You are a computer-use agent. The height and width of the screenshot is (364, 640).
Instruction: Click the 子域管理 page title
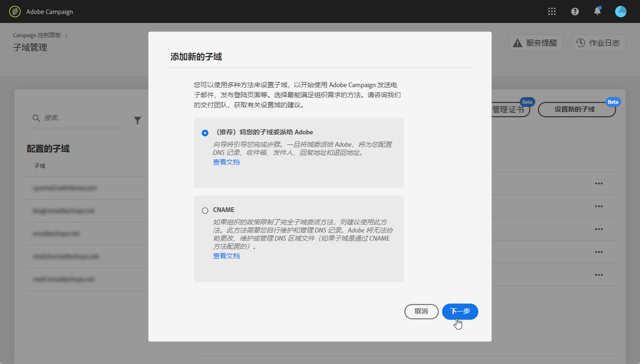(30, 48)
